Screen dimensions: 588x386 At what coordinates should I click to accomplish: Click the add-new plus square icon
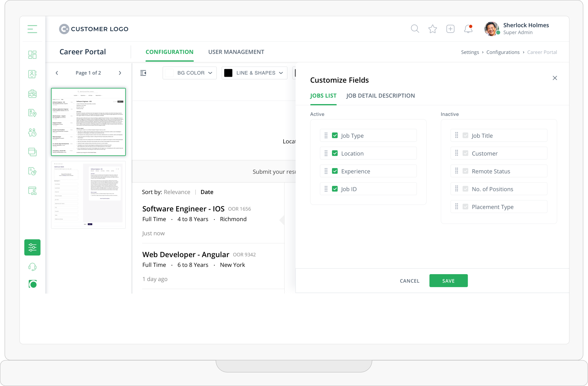click(x=450, y=29)
